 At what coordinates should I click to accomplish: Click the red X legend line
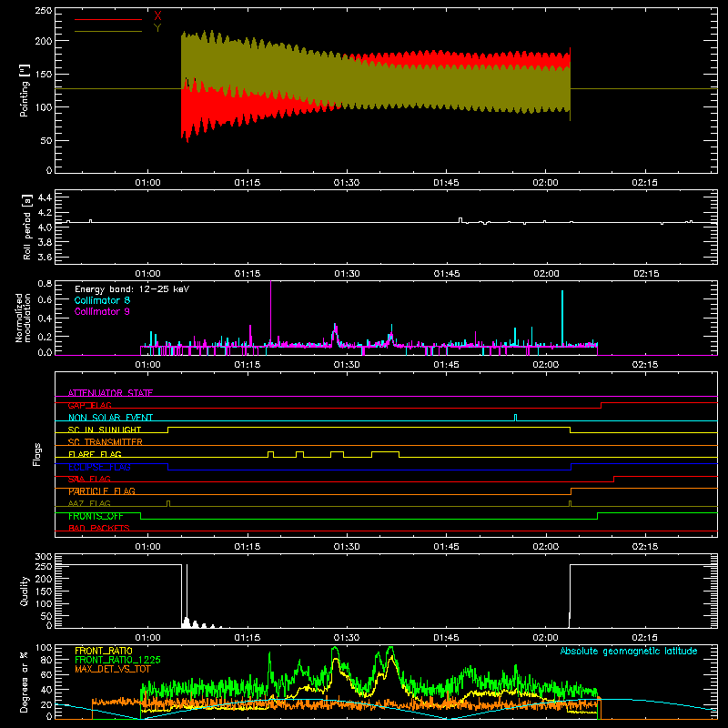[x=108, y=19]
